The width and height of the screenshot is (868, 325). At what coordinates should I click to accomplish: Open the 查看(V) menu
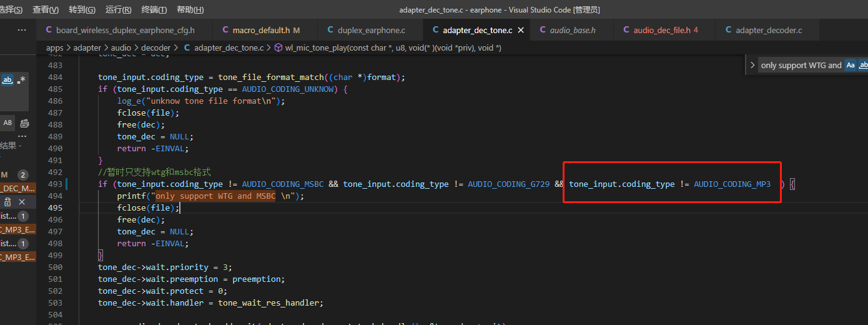pos(45,9)
